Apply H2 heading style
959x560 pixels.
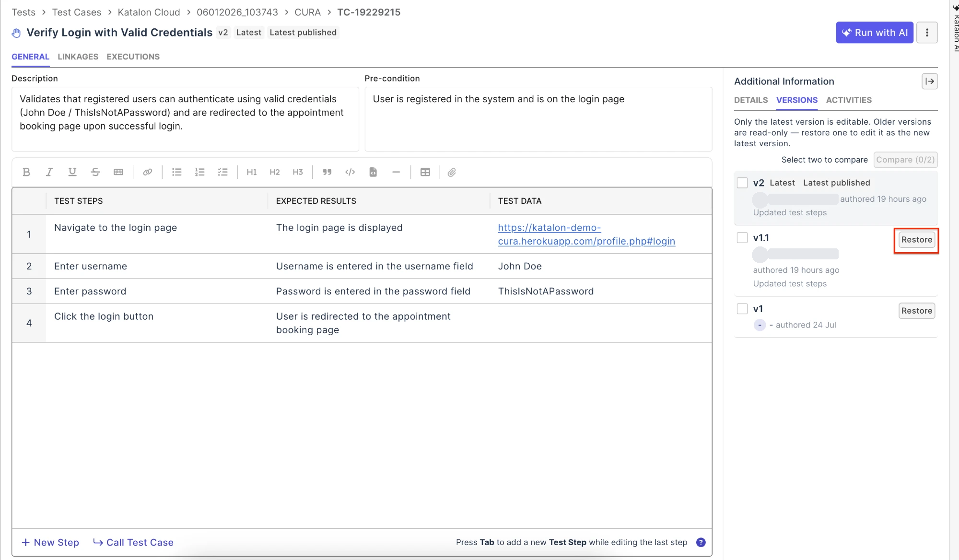[275, 172]
